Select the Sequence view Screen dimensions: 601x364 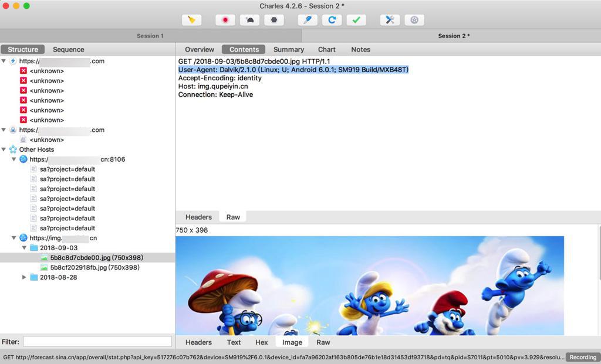[x=68, y=49]
